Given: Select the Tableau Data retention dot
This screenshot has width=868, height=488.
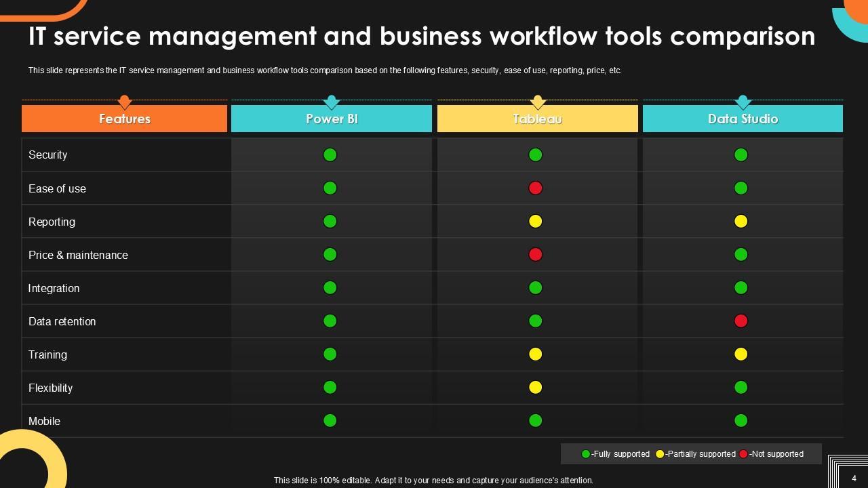Looking at the screenshot, I should (x=535, y=321).
